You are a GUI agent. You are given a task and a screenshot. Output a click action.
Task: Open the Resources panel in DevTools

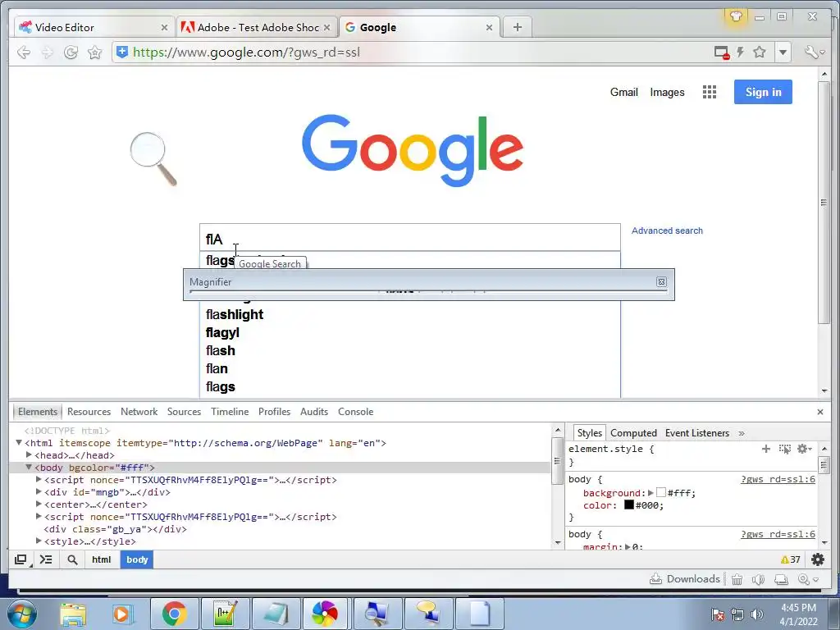tap(89, 412)
